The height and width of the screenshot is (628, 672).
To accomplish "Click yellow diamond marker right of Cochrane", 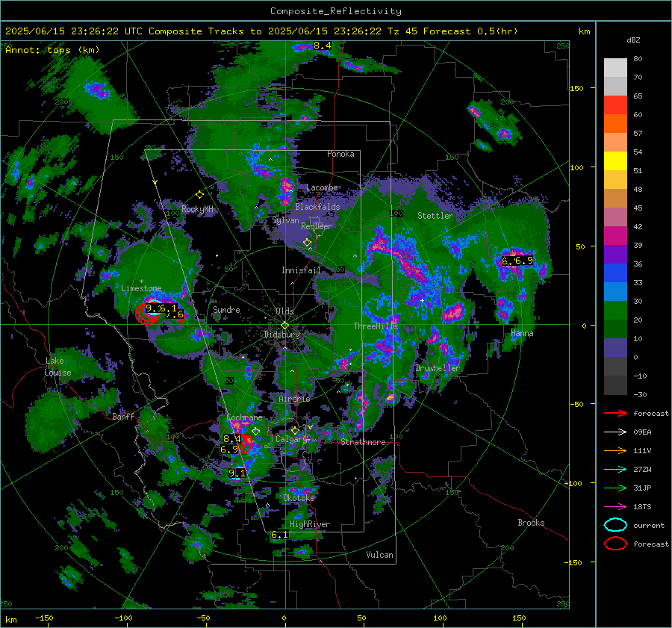I will [256, 432].
